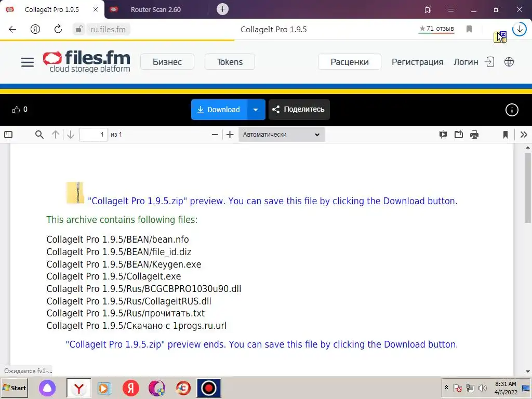Click the "CollageIt Pro 1.9.5/CollageIt.exe" line
The image size is (532, 399).
[114, 276]
